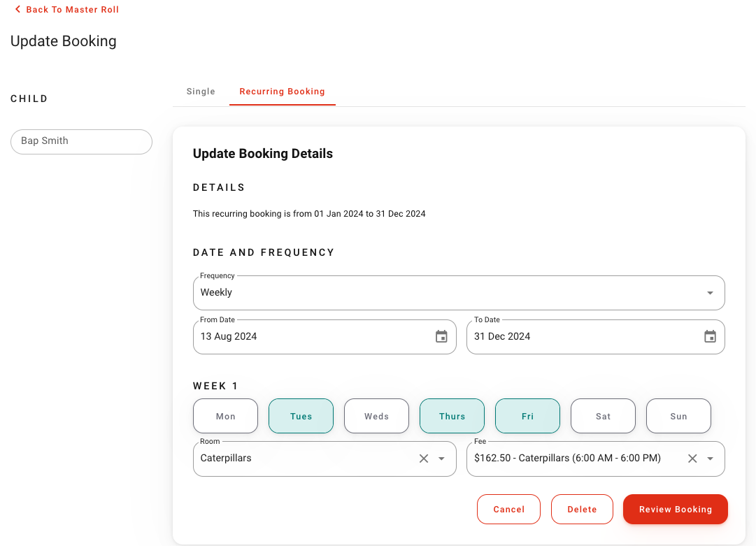
Task: Select the Recurring Booking tab
Action: pos(282,92)
